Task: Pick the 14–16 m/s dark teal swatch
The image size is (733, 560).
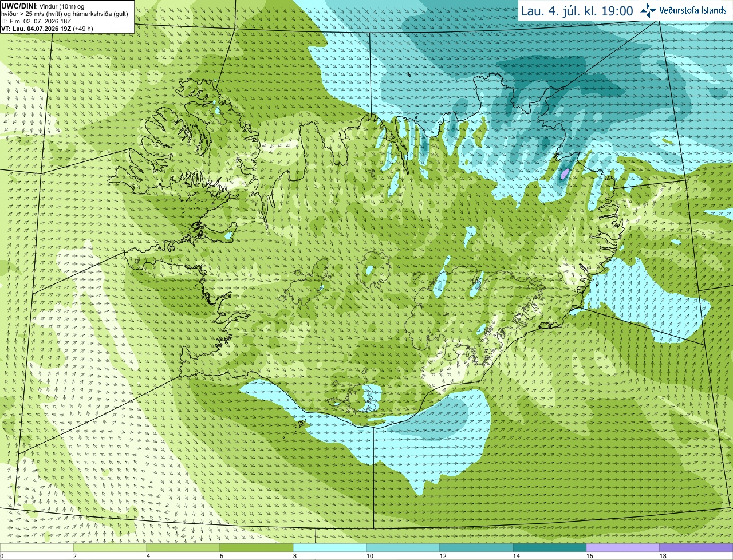Action: [550, 548]
